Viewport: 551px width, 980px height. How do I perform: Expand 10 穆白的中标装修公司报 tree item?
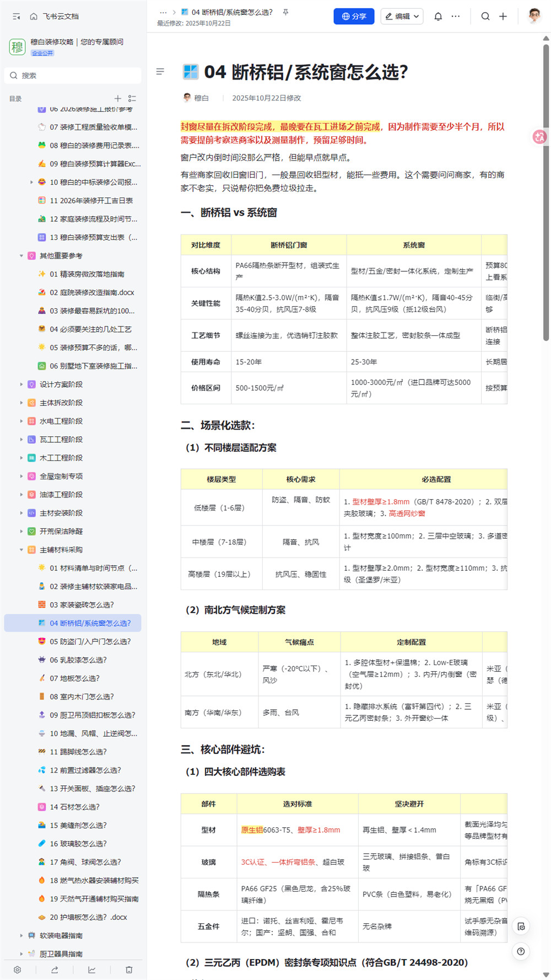(31, 183)
